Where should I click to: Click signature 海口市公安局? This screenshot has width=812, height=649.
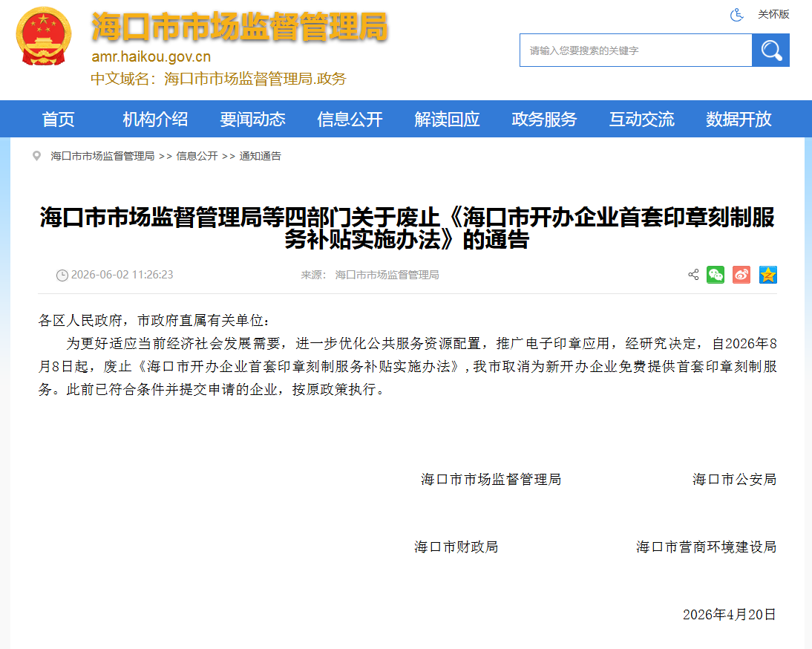(x=734, y=480)
